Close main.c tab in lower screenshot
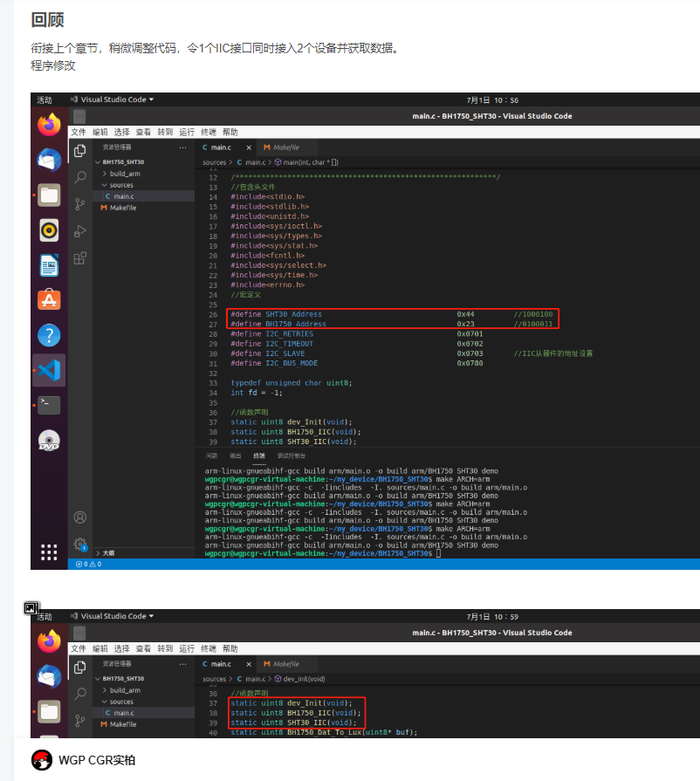The image size is (700, 781). coord(249,664)
